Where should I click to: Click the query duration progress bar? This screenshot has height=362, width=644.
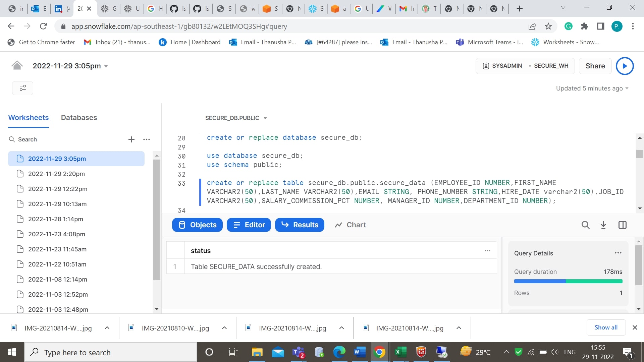tap(568, 281)
